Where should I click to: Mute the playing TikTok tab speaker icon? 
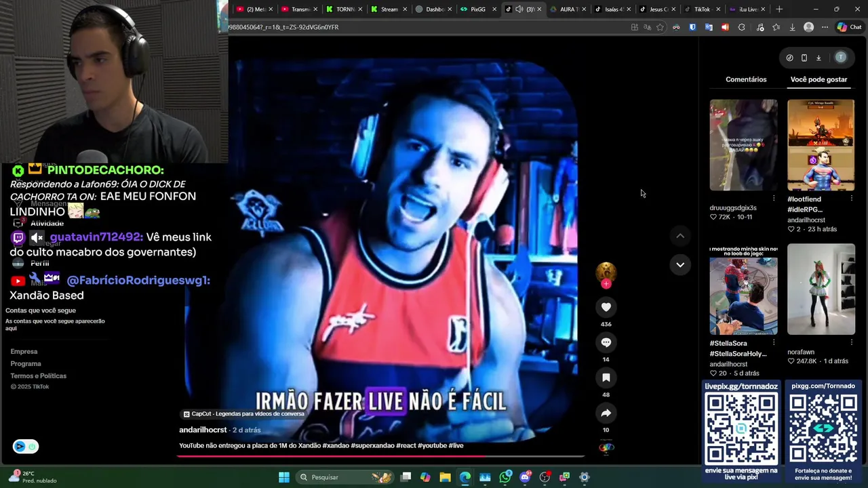point(519,9)
